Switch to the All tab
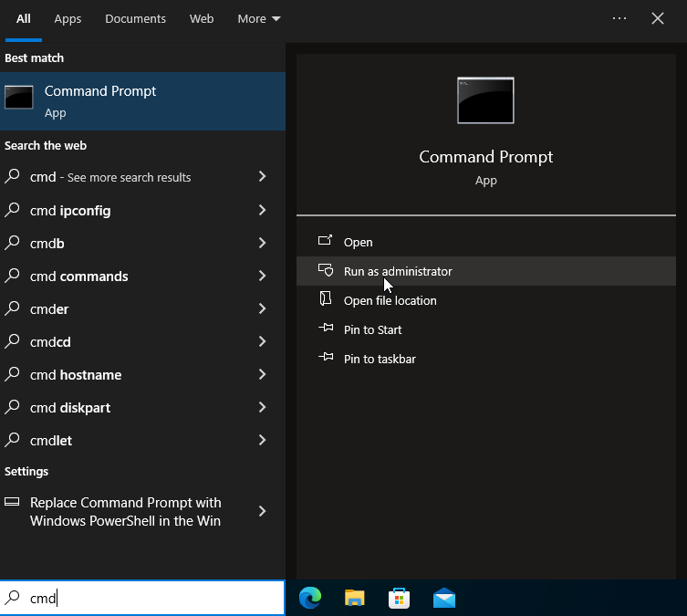Screen dimensions: 687x616 23,19
